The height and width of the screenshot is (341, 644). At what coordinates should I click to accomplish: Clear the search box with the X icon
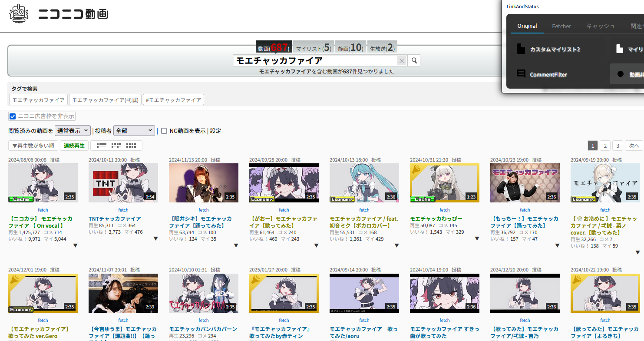coord(402,61)
